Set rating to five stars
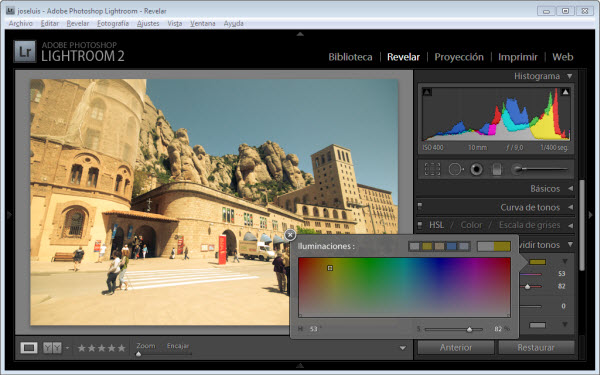The width and height of the screenshot is (600, 375). tap(121, 348)
